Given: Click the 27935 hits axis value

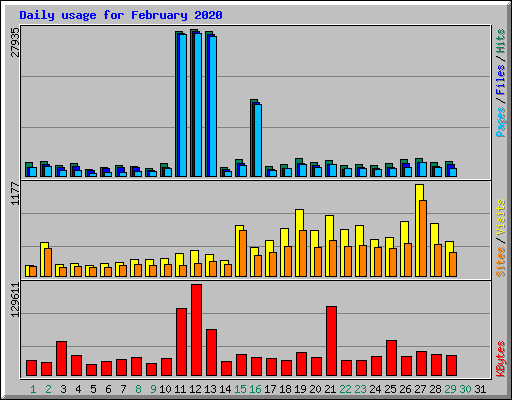Looking at the screenshot, I should click(x=15, y=42).
